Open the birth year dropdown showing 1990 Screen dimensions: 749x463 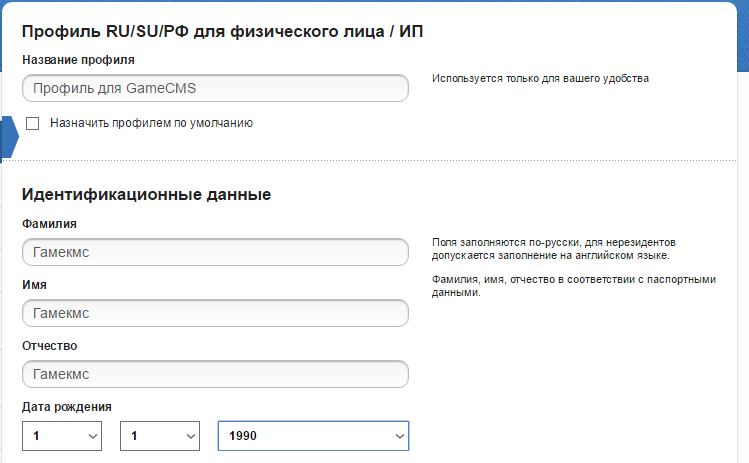click(x=313, y=436)
